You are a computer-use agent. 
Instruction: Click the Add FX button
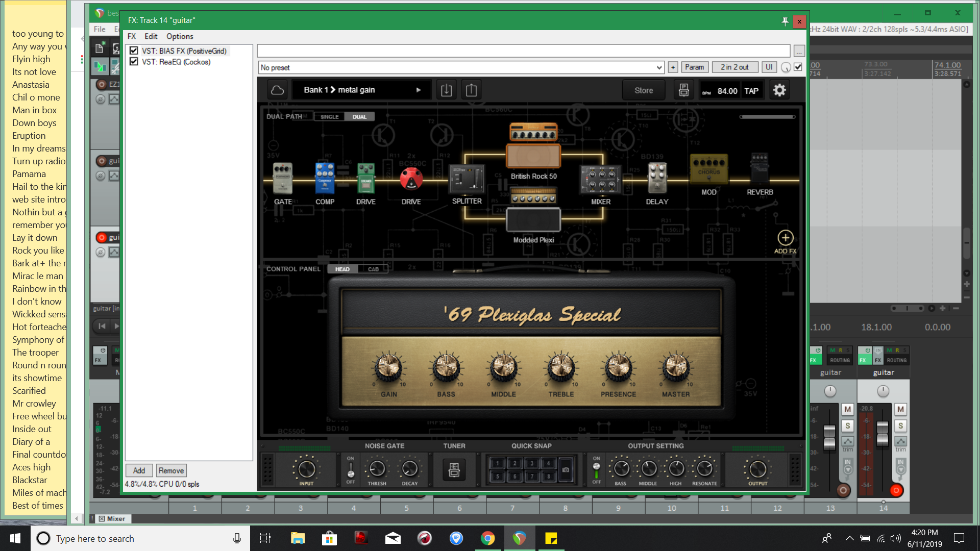coord(139,470)
